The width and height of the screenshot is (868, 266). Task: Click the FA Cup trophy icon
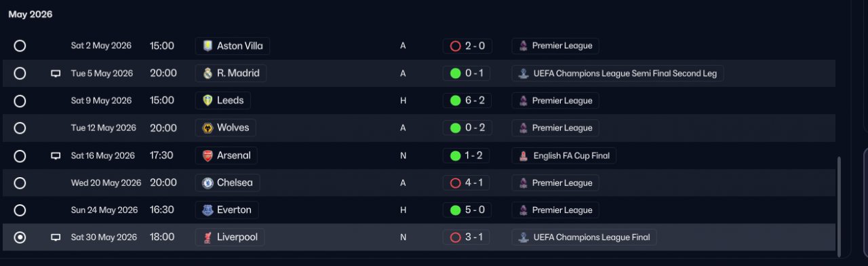(523, 155)
